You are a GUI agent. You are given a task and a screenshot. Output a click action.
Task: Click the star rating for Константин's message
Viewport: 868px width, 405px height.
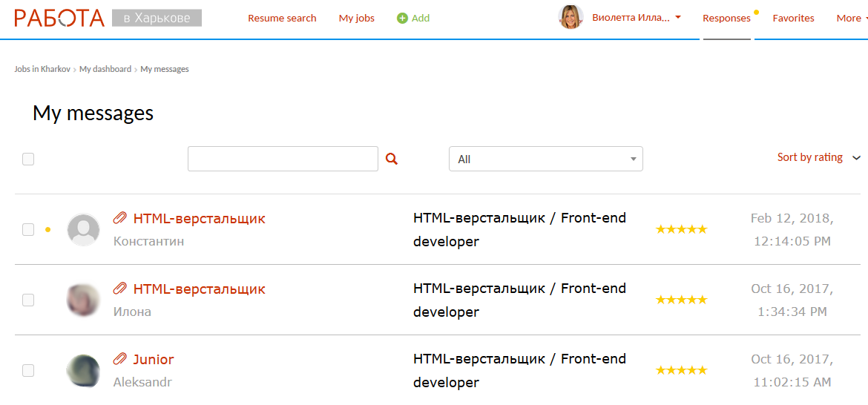(681, 229)
